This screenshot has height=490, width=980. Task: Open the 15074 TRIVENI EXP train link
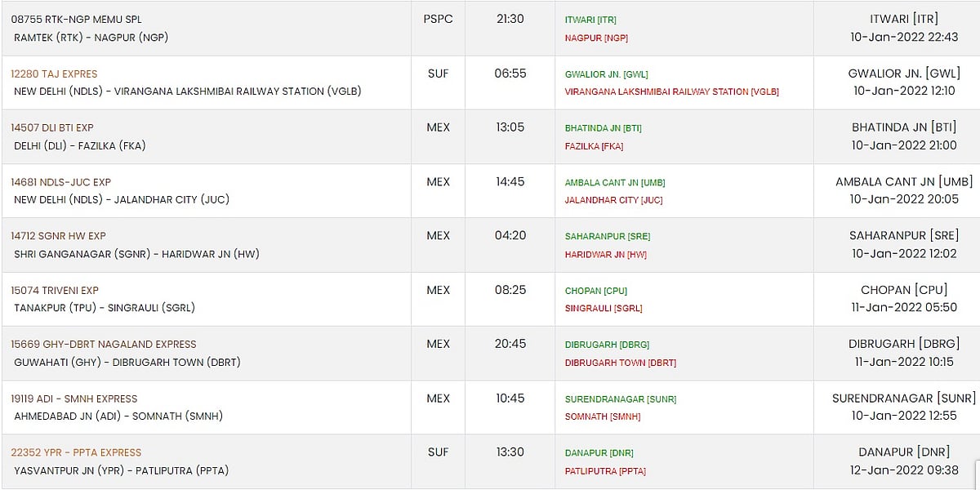[55, 290]
